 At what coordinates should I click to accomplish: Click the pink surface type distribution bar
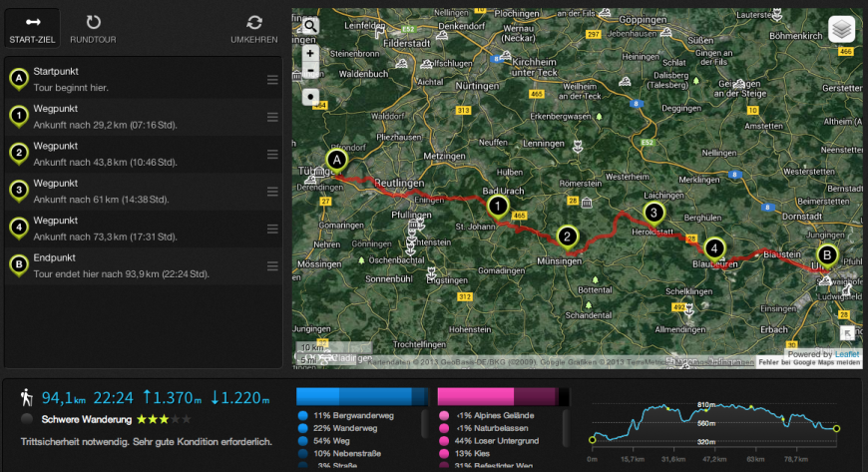(x=503, y=396)
